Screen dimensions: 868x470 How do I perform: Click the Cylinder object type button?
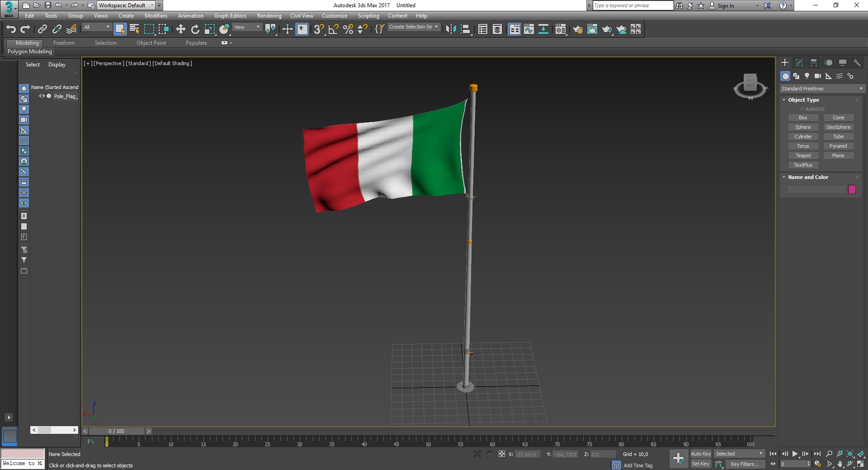point(803,136)
